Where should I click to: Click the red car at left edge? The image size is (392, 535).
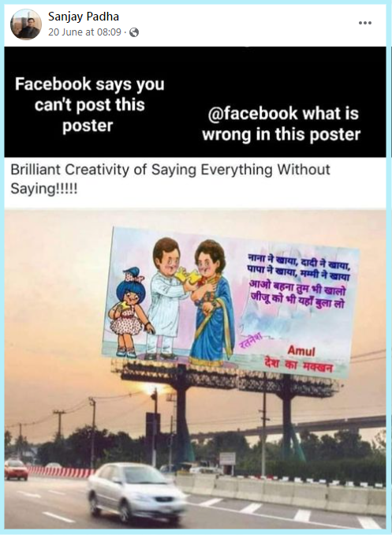(16, 470)
